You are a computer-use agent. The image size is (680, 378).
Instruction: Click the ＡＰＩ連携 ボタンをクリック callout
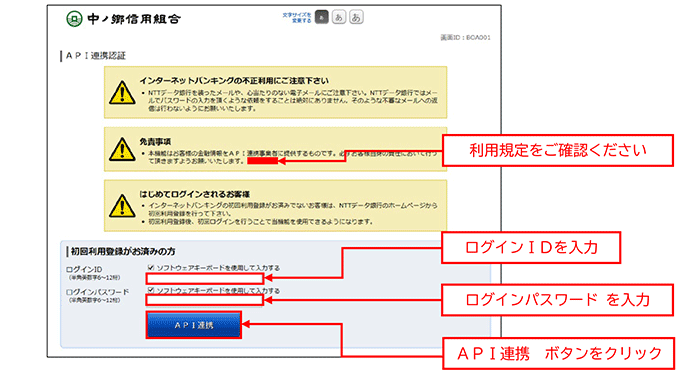tap(559, 354)
